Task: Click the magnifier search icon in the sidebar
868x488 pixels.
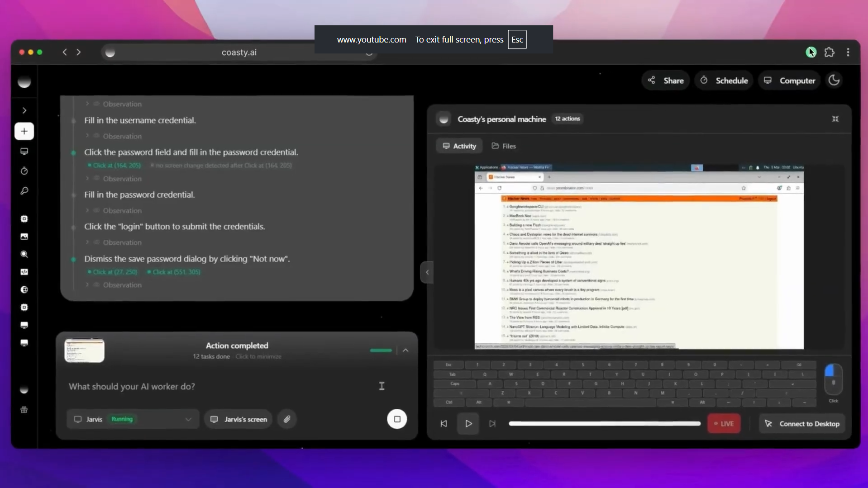Action: pyautogui.click(x=24, y=254)
